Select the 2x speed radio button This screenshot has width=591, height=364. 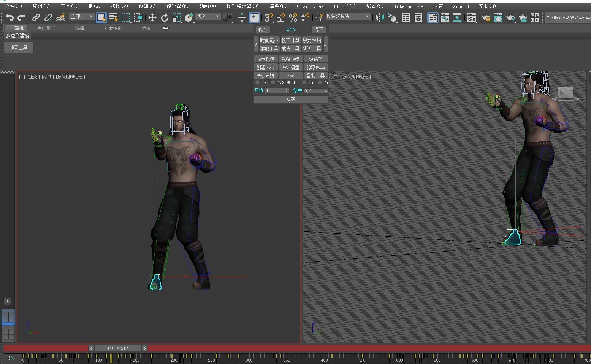[304, 82]
